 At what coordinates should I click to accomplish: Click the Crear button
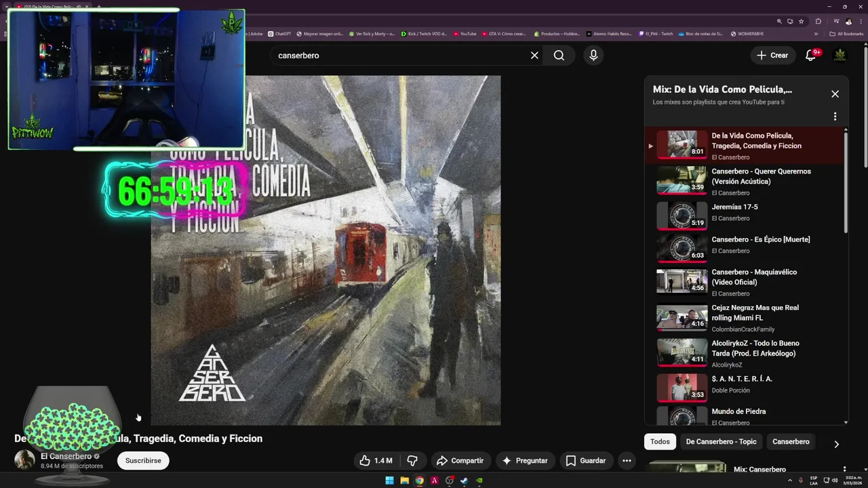[772, 56]
